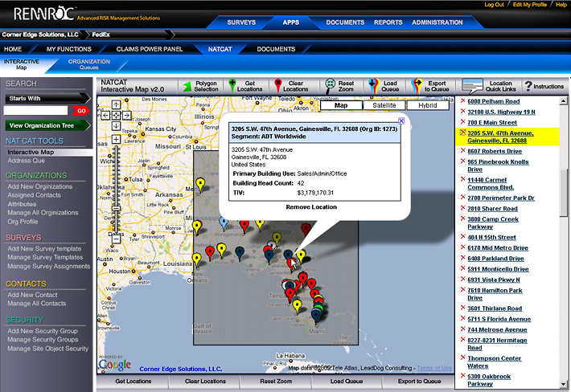The width and height of the screenshot is (571, 392).
Task: Close the location info popup
Action: (401, 120)
